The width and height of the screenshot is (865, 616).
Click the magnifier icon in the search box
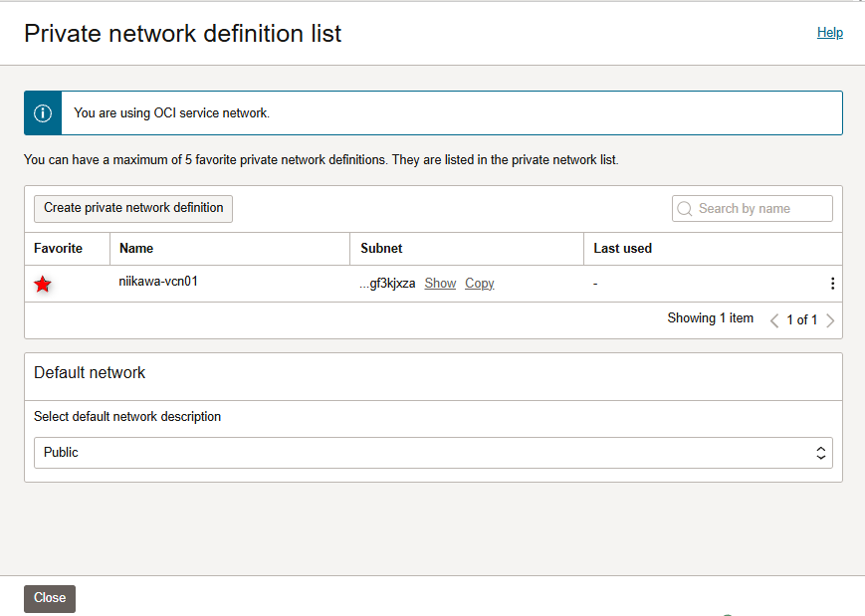(x=685, y=209)
